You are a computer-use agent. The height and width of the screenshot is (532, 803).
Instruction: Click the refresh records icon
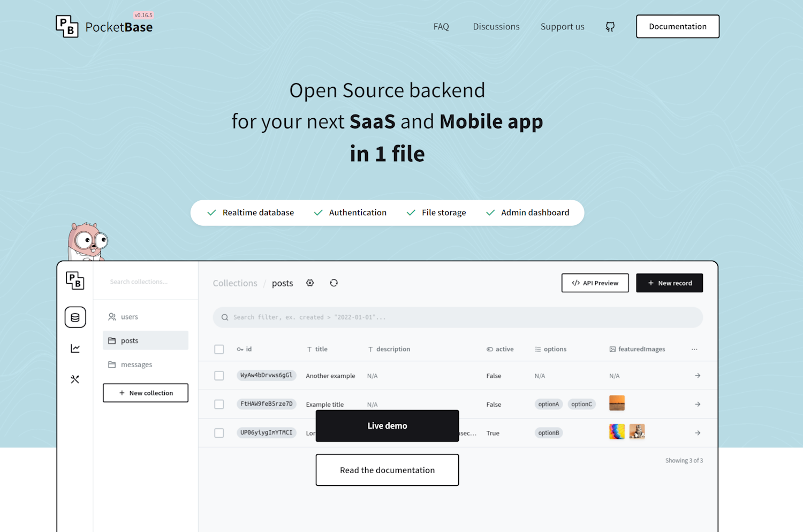[334, 283]
